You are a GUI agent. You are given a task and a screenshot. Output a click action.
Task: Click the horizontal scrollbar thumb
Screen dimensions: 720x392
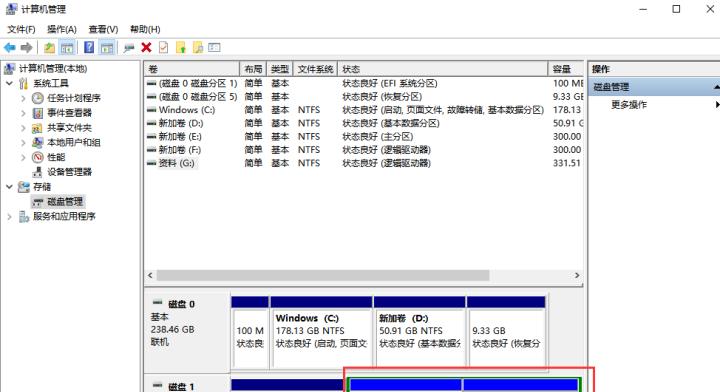[x=323, y=275]
